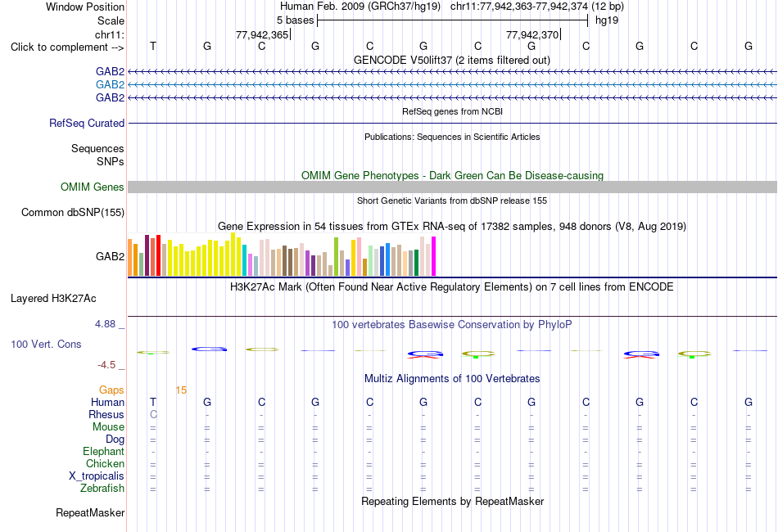Click the third GAB2 GENCODE transcript label

coord(111,97)
